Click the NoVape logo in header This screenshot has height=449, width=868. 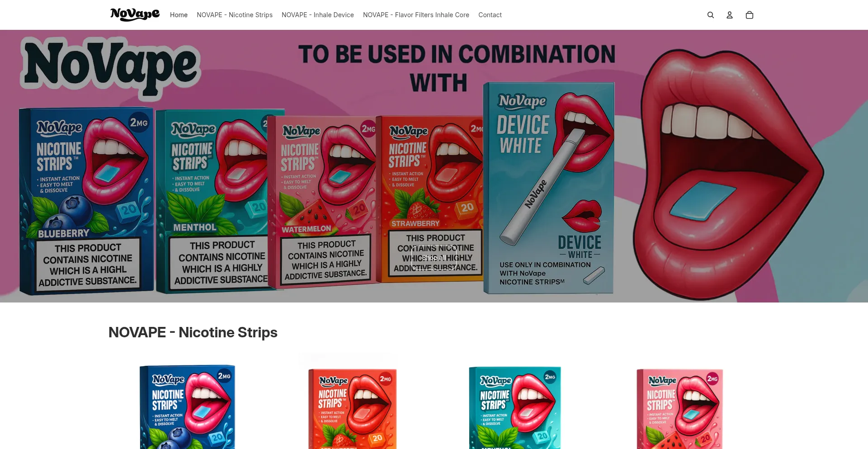pyautogui.click(x=135, y=15)
